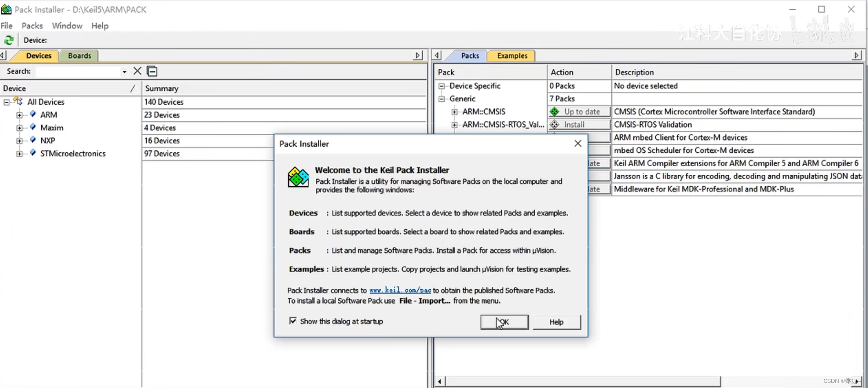Click the All Devices tree icon
The image size is (868, 388).
(18, 101)
